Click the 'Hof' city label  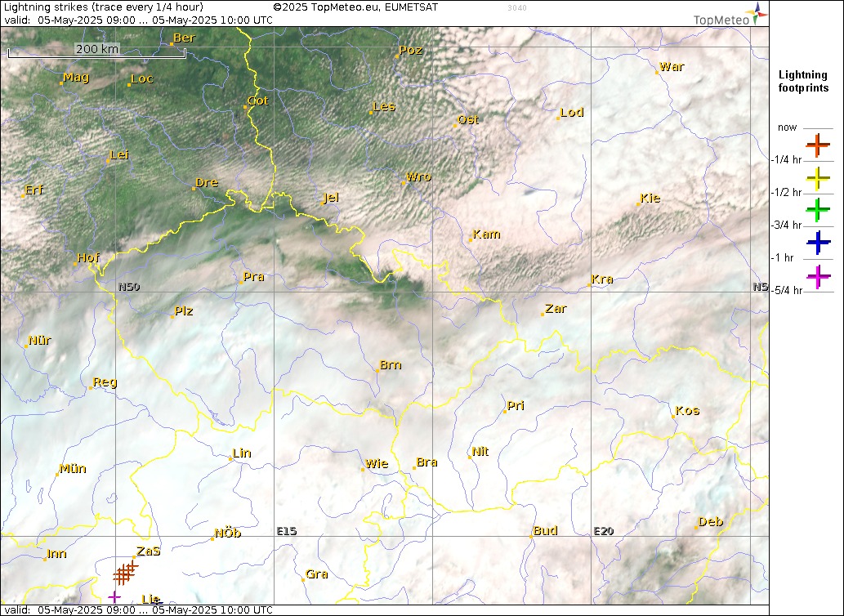click(x=88, y=257)
